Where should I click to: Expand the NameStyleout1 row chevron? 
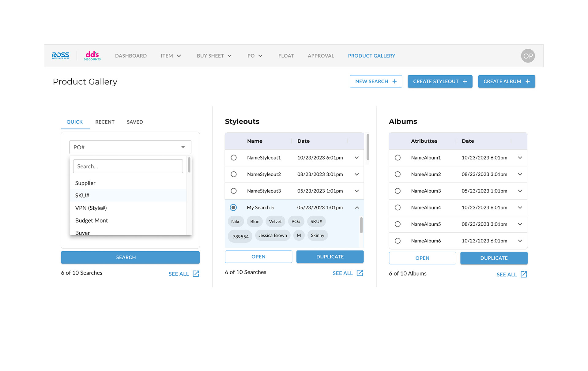tap(357, 158)
